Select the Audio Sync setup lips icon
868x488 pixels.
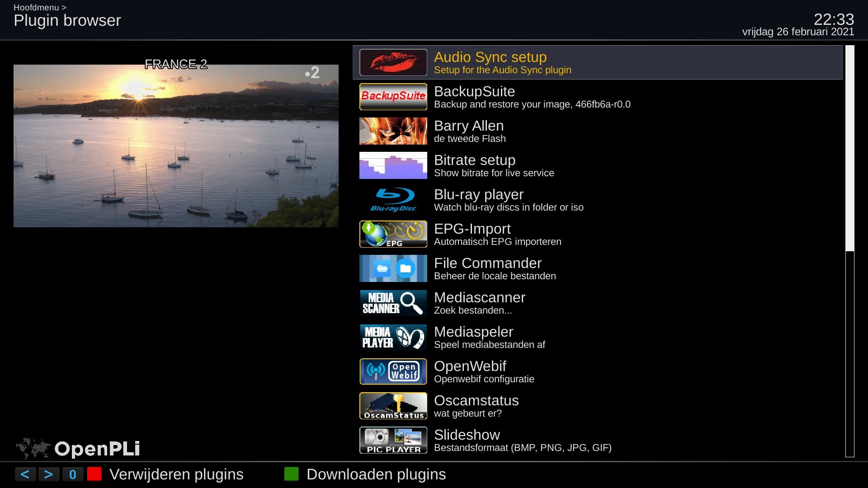click(393, 62)
